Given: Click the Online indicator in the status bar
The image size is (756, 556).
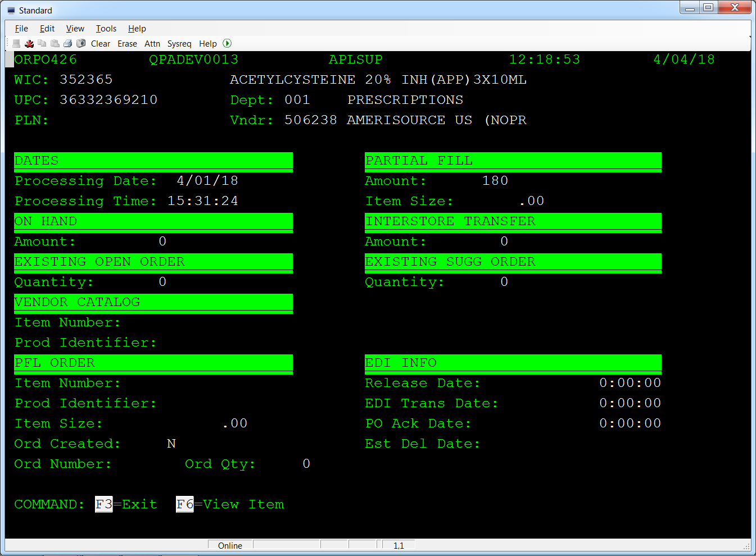Looking at the screenshot, I should coord(229,545).
